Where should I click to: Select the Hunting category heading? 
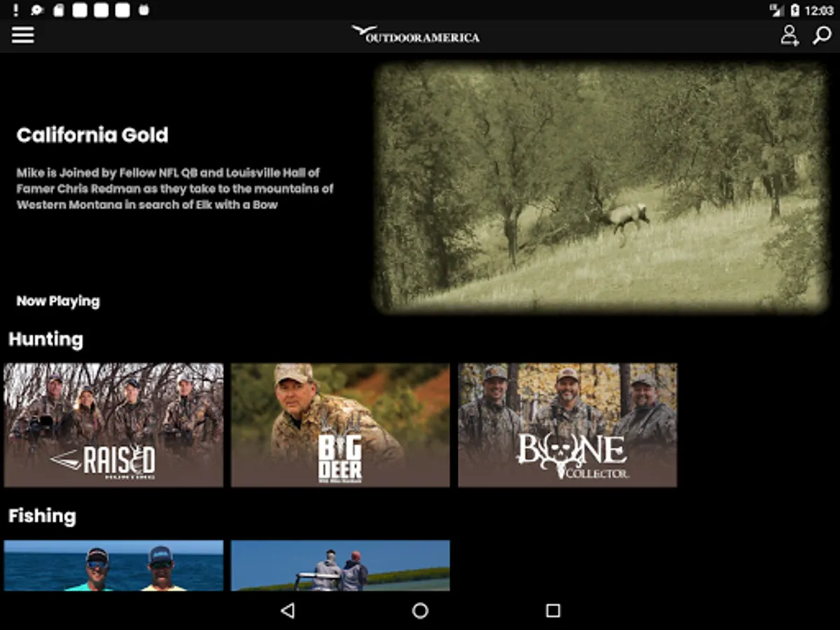pos(45,339)
